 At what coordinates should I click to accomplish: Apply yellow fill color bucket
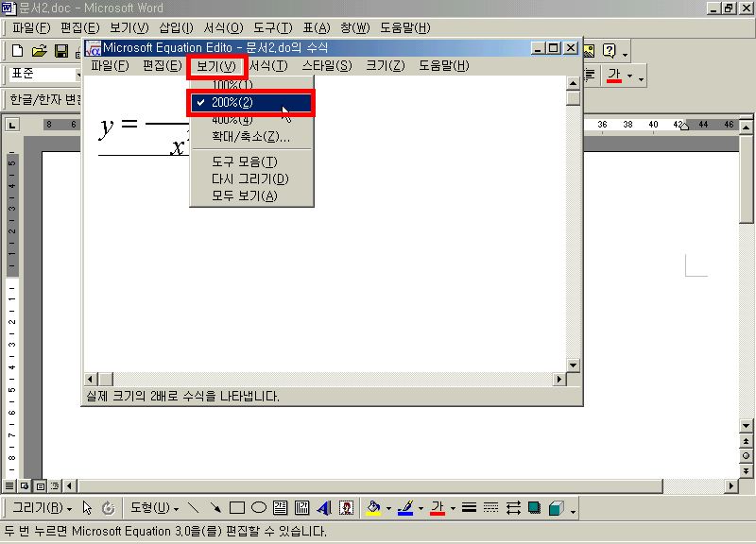point(373,508)
